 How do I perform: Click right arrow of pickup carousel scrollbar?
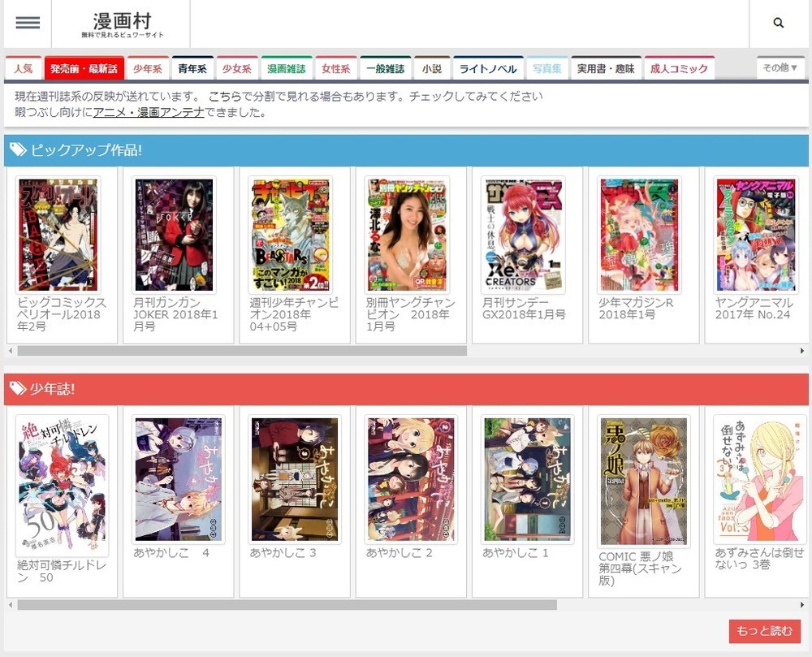coord(802,351)
